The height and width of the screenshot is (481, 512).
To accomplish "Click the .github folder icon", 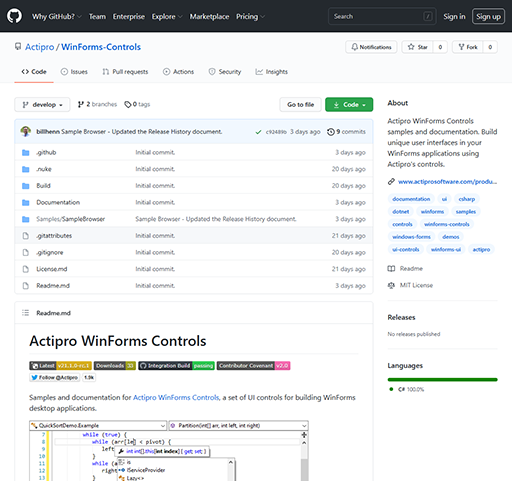I will (x=26, y=152).
